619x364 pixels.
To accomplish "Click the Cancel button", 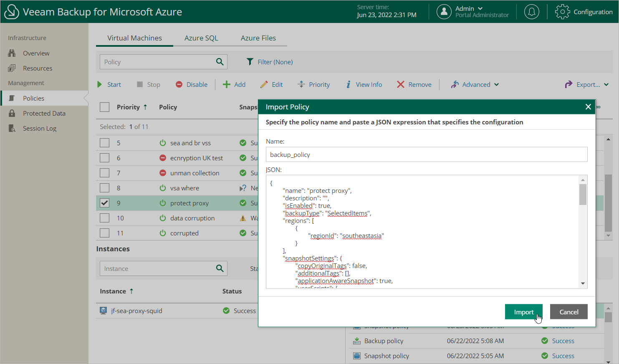I will click(x=568, y=312).
